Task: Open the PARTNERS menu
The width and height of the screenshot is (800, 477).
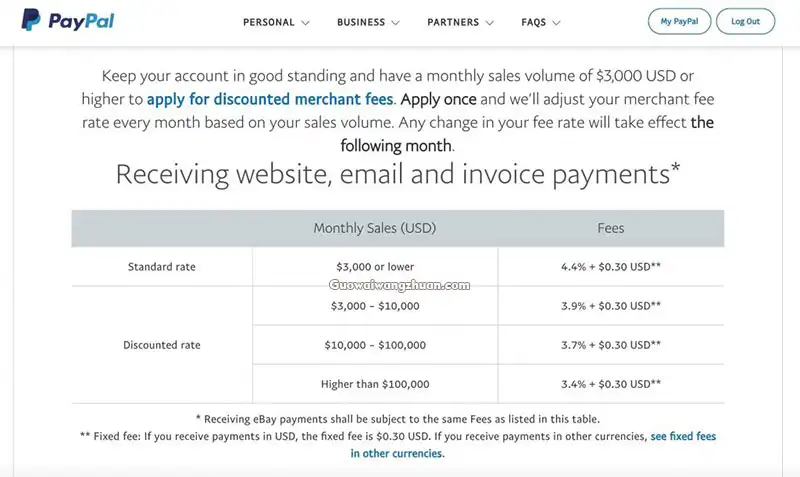Action: point(453,22)
